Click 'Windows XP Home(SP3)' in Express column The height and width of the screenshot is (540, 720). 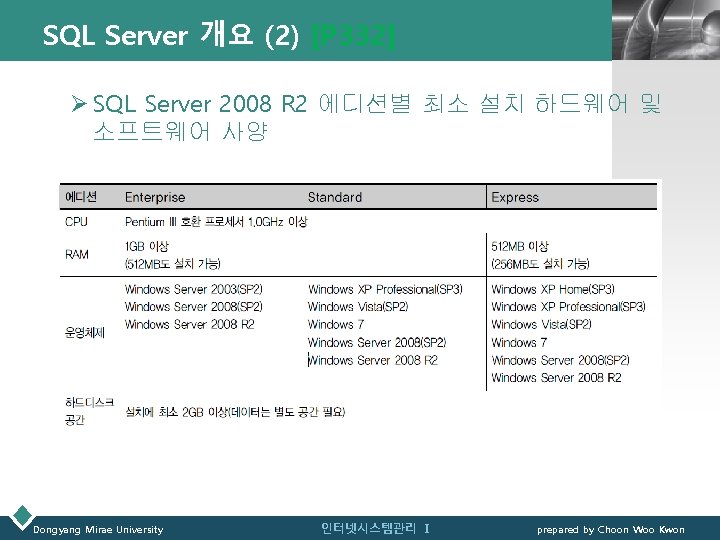coord(553,289)
